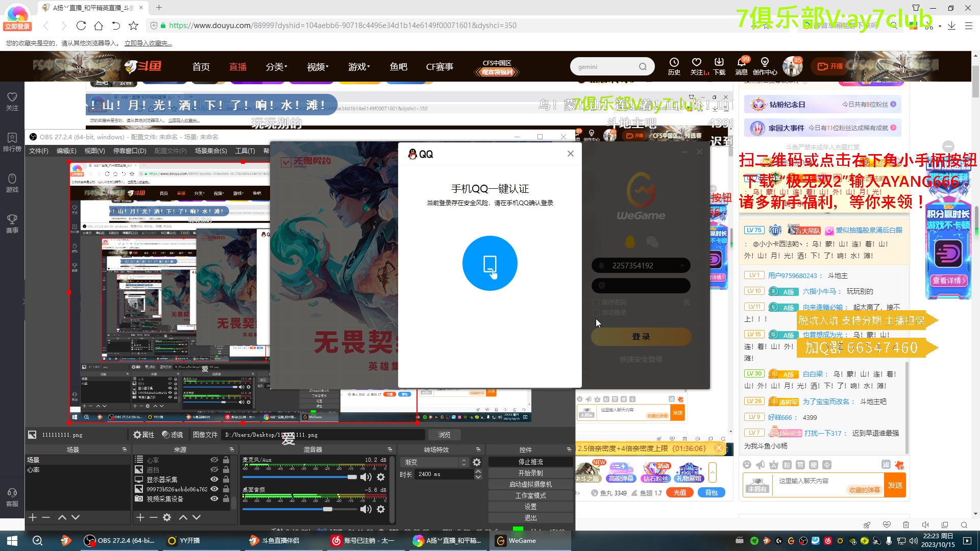Hide the 视频采集设备 source
Image resolution: width=980 pixels, height=551 pixels.
pyautogui.click(x=214, y=499)
